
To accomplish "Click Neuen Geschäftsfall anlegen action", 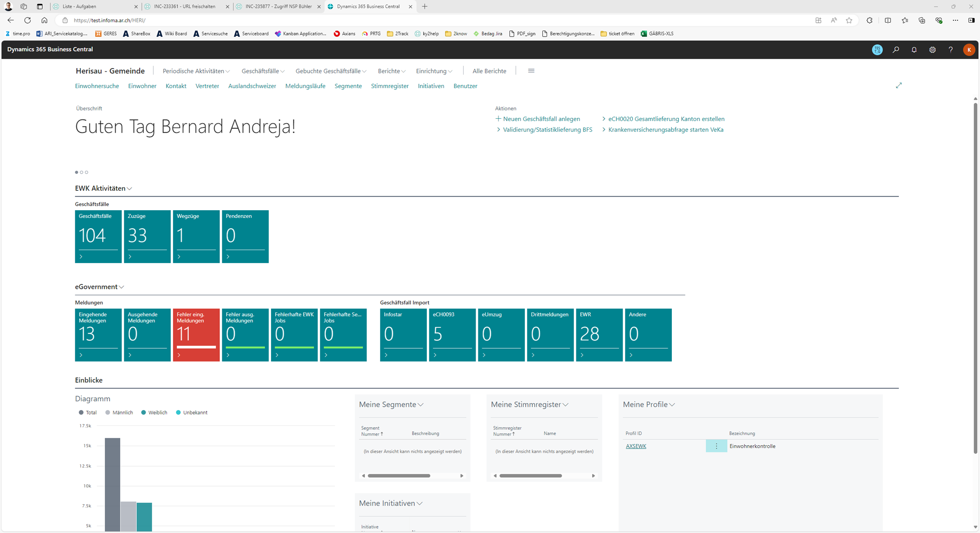I will [x=541, y=119].
